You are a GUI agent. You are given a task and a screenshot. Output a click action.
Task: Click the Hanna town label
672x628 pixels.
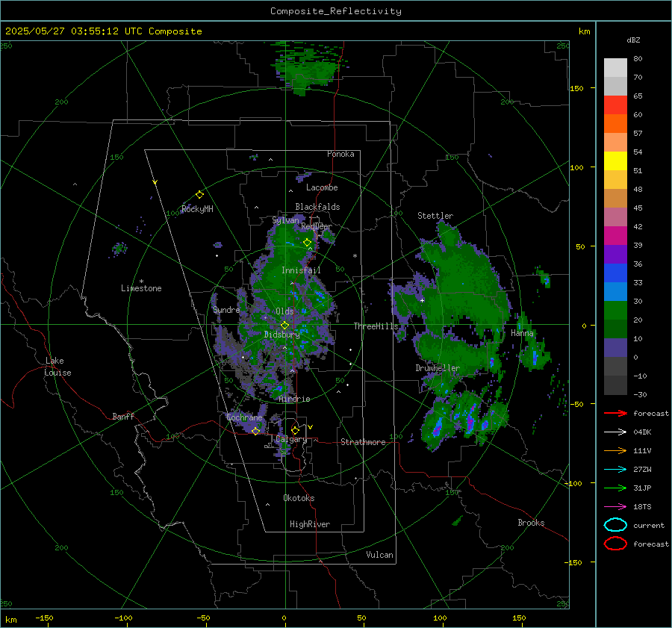point(522,333)
